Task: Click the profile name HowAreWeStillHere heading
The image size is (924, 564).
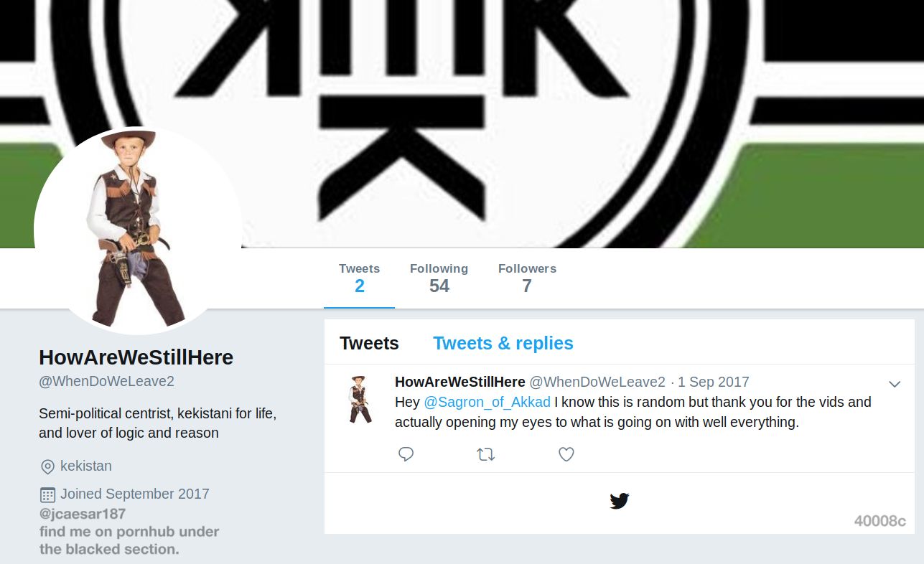Action: (136, 357)
